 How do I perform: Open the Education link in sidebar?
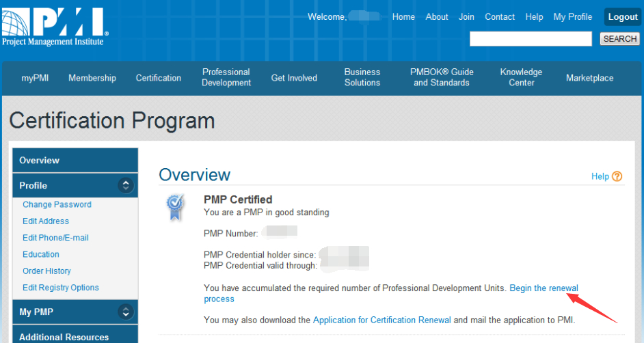coord(40,254)
